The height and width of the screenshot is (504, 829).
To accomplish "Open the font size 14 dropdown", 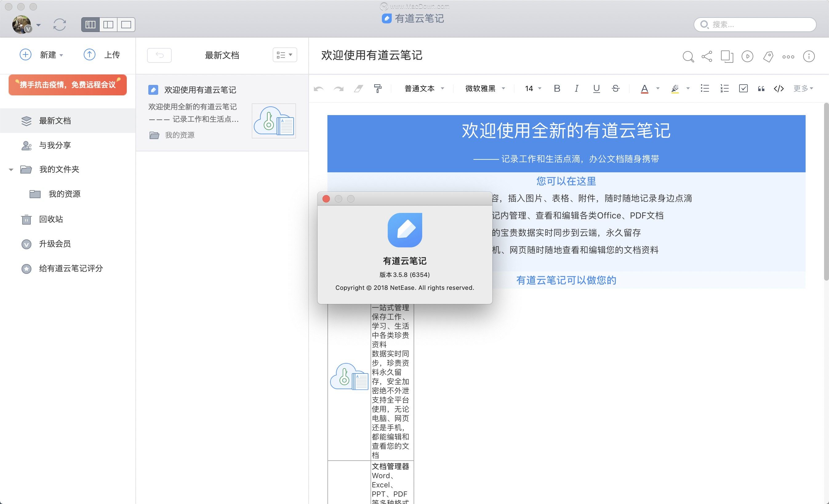I will click(533, 89).
